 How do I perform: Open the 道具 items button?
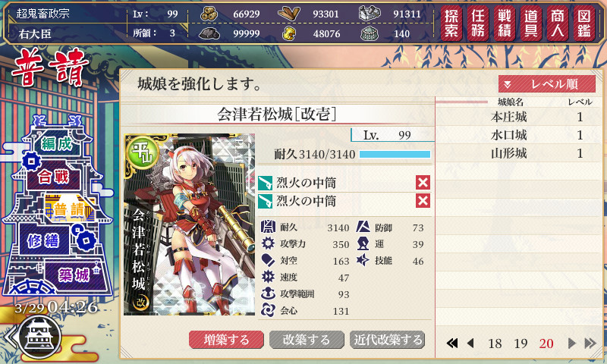click(531, 24)
